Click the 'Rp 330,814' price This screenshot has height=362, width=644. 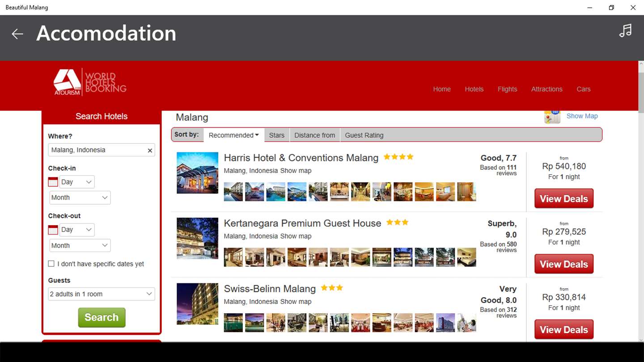click(x=564, y=297)
